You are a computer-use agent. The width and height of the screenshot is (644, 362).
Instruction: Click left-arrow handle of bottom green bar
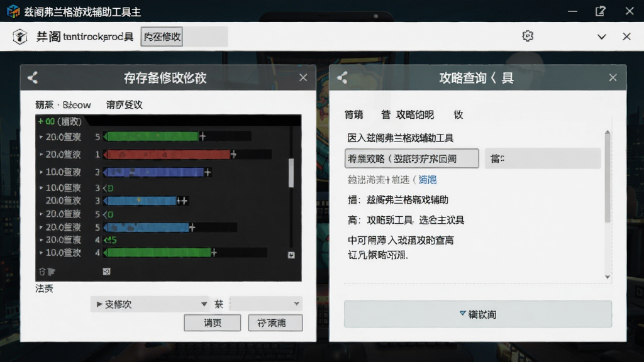(x=106, y=253)
